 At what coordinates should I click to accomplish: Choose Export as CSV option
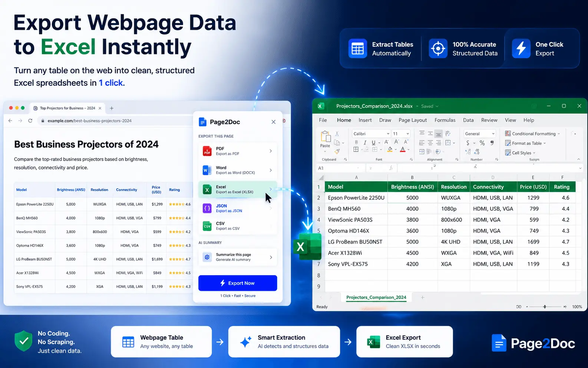click(238, 226)
